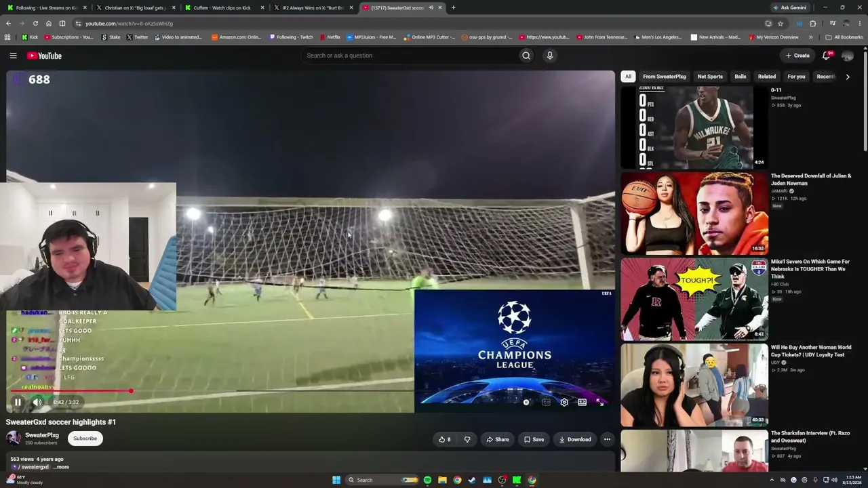Open a new browser tab
This screenshot has width=868, height=488.
pyautogui.click(x=453, y=7)
